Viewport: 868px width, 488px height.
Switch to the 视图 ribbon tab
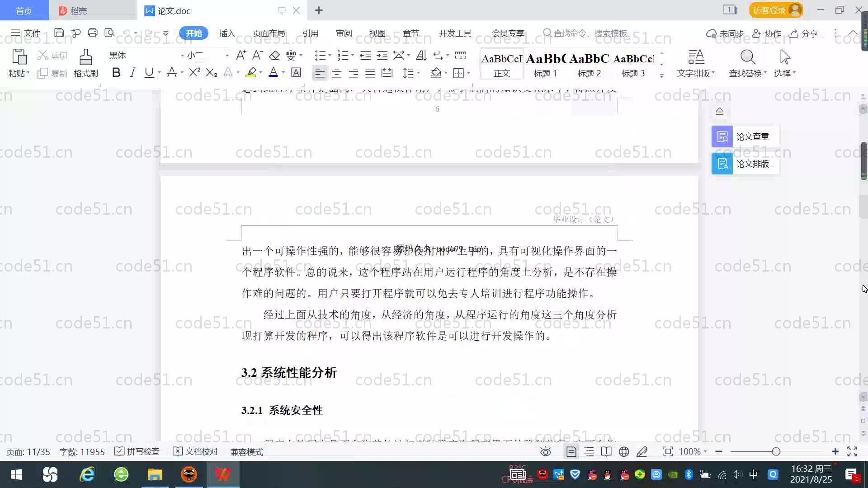[377, 33]
